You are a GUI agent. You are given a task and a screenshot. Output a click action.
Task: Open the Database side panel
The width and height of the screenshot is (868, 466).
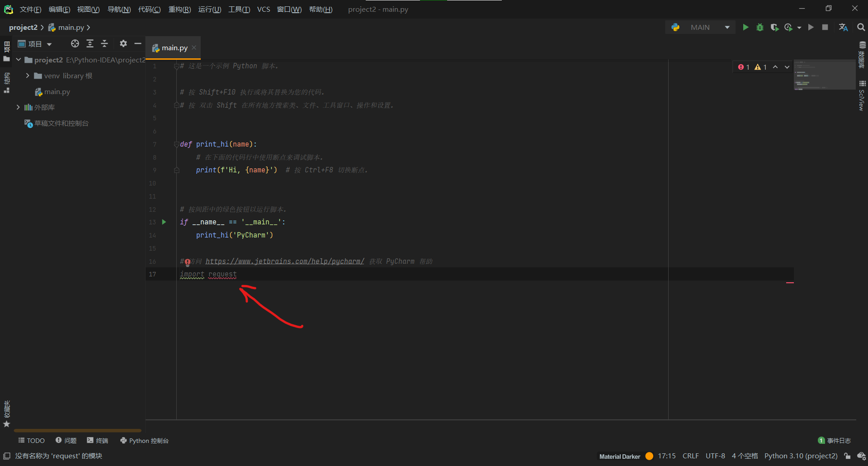pyautogui.click(x=862, y=55)
